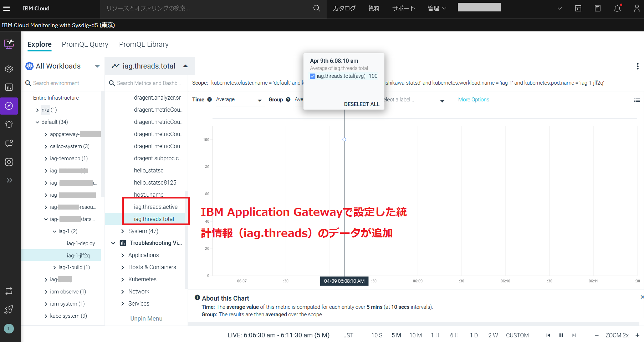Toggle the chart legend list icon

pos(637,100)
